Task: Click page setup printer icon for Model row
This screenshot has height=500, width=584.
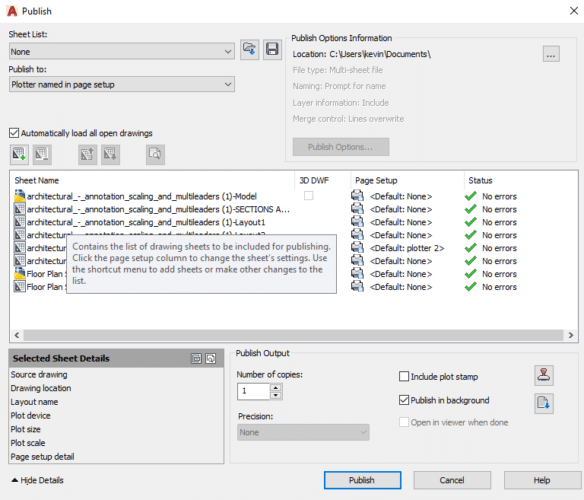Action: [x=358, y=196]
